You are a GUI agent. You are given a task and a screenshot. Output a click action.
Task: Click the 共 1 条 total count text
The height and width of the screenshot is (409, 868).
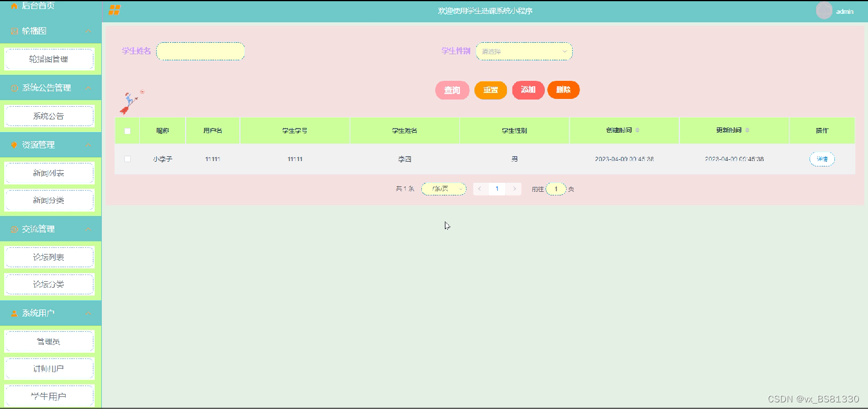coord(404,189)
